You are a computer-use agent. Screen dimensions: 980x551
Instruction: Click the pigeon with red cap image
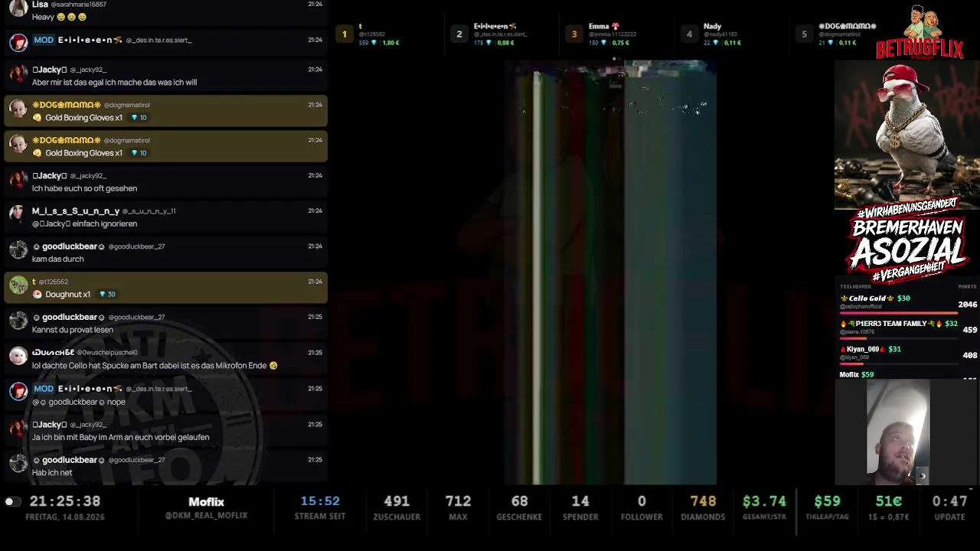pyautogui.click(x=906, y=134)
